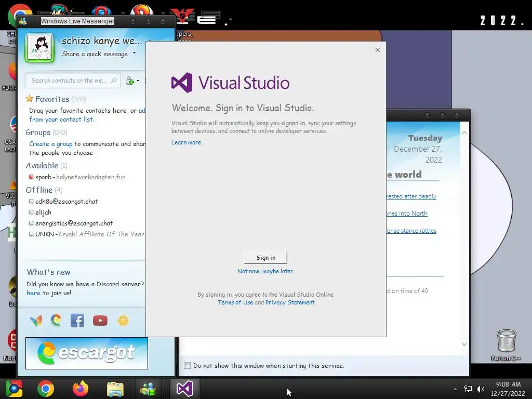The height and width of the screenshot is (399, 532).
Task: Click the Messenger profile avatar picture
Action: tap(39, 48)
